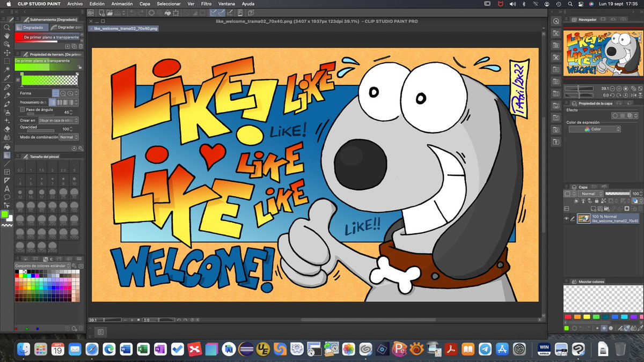Image resolution: width=644 pixels, height=362 pixels.
Task: Click the New document icon in command bar
Action: [x=102, y=12]
